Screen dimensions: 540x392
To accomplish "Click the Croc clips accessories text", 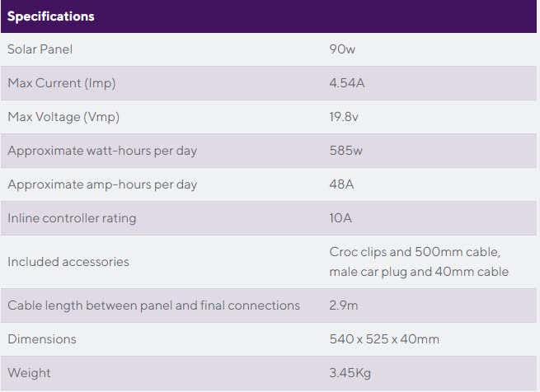I will pos(415,252).
